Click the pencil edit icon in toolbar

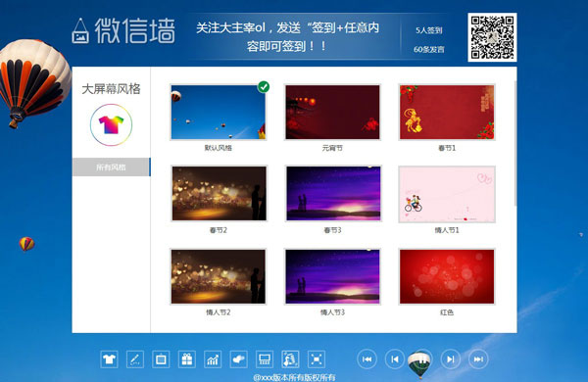[135, 359]
